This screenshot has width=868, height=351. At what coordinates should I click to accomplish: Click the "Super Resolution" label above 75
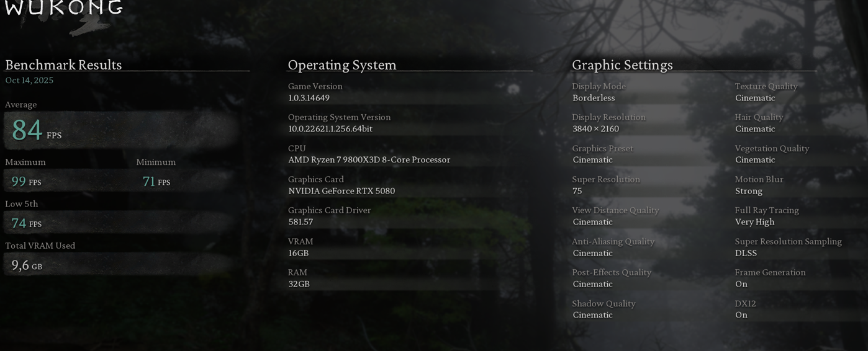tap(606, 179)
